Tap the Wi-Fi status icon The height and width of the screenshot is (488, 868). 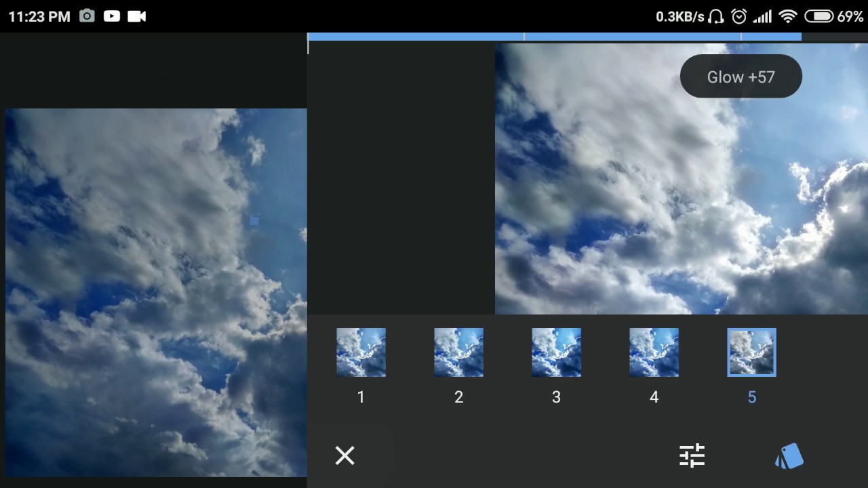(787, 16)
